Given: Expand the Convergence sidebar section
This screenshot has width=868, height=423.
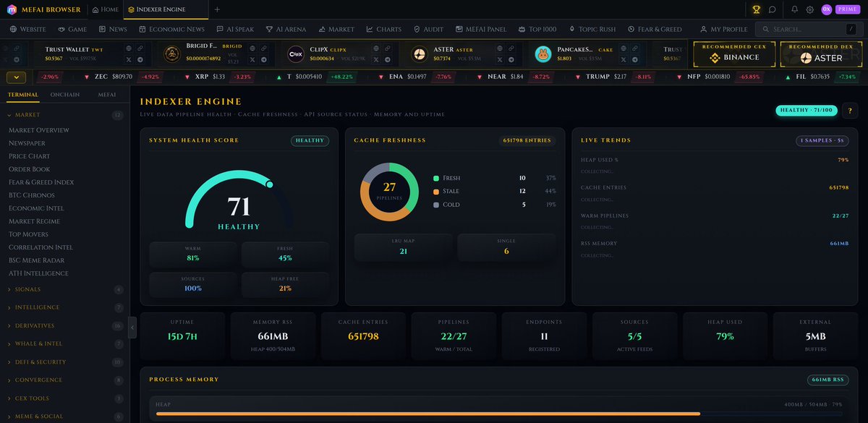Looking at the screenshot, I should point(65,380).
